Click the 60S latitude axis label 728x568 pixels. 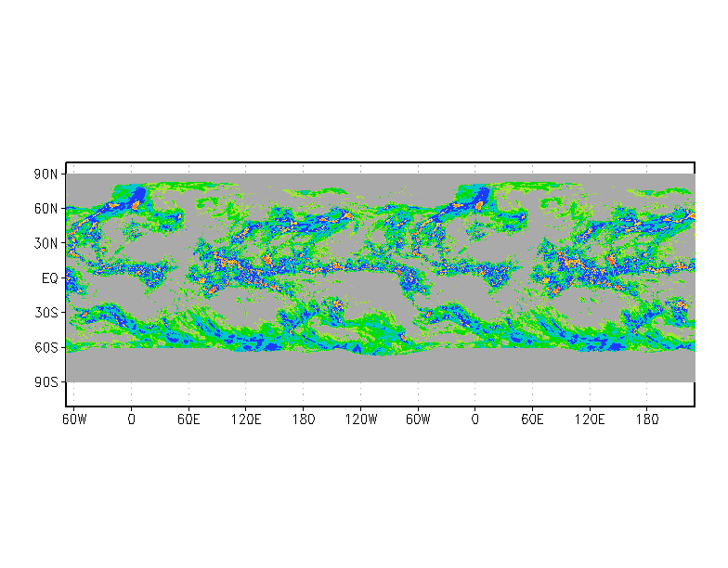coord(46,347)
